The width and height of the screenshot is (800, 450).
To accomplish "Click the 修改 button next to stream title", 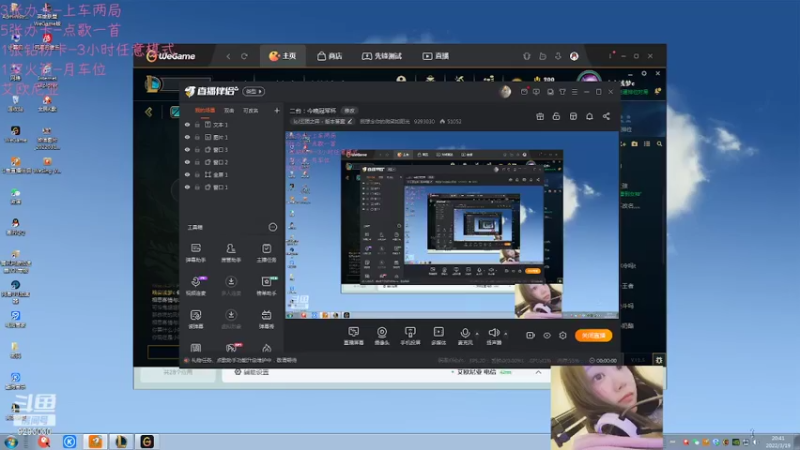I will click(349, 111).
